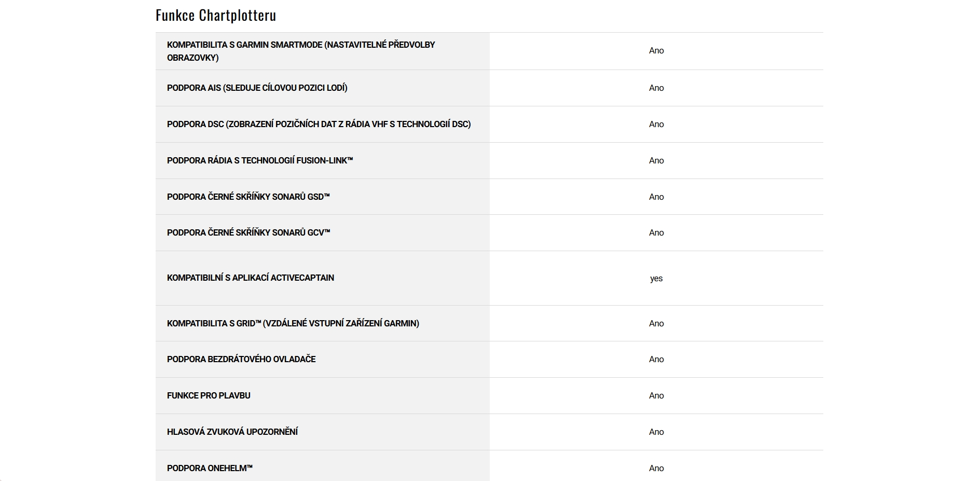Click the GCV sonar black box label
Screen dimensions: 980x481
(249, 232)
